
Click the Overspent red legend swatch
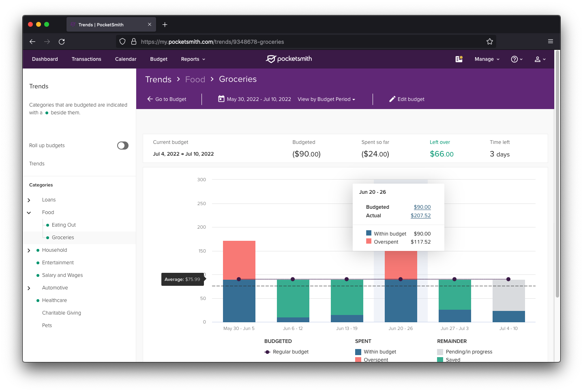tap(358, 360)
